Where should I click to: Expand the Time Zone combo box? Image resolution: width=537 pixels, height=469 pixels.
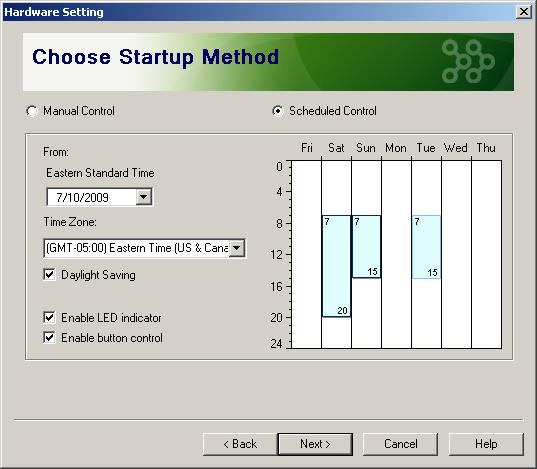coord(237,248)
